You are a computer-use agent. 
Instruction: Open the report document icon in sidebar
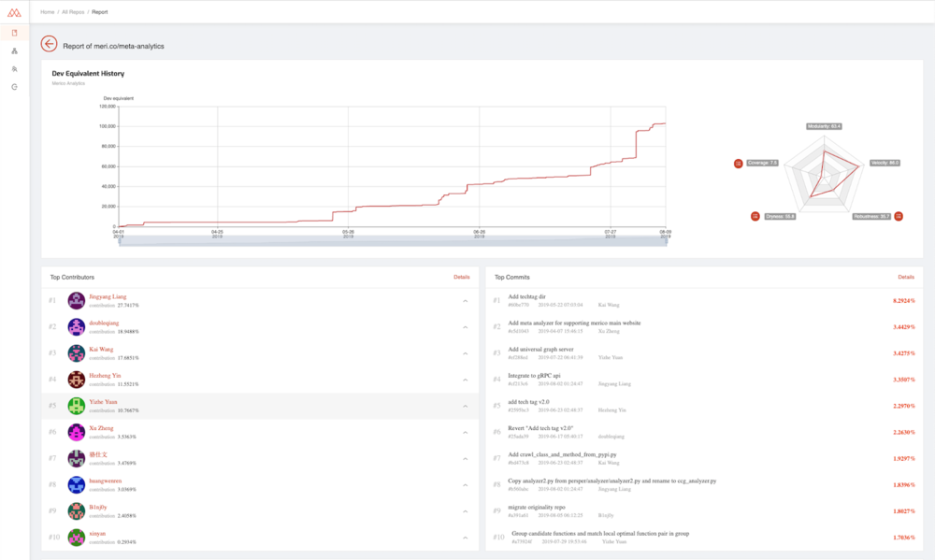click(x=14, y=33)
